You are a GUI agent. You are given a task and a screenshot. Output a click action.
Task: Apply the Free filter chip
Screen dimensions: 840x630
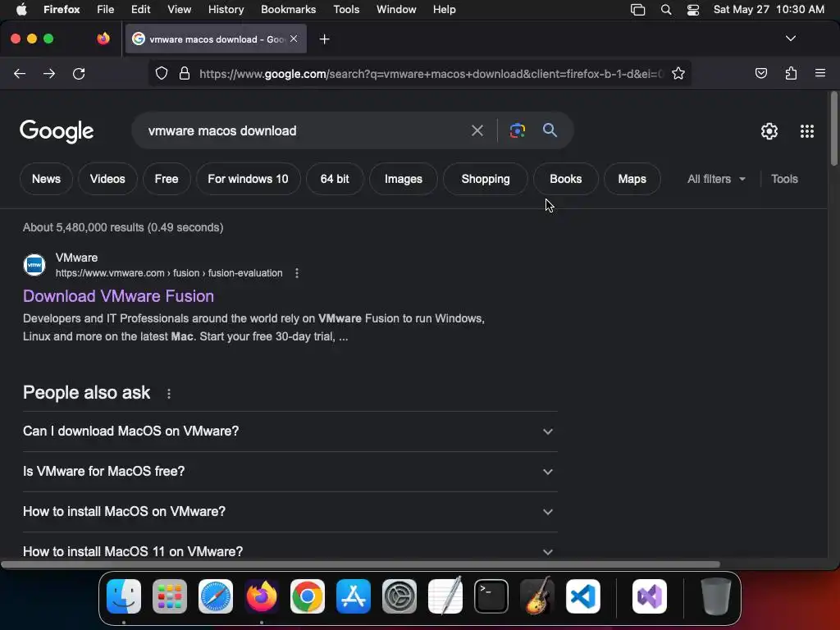click(167, 179)
